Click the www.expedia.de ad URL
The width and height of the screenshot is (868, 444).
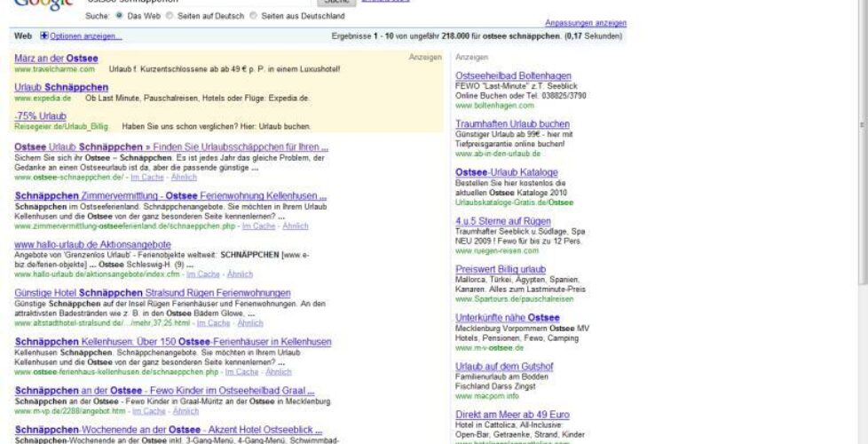pos(43,99)
